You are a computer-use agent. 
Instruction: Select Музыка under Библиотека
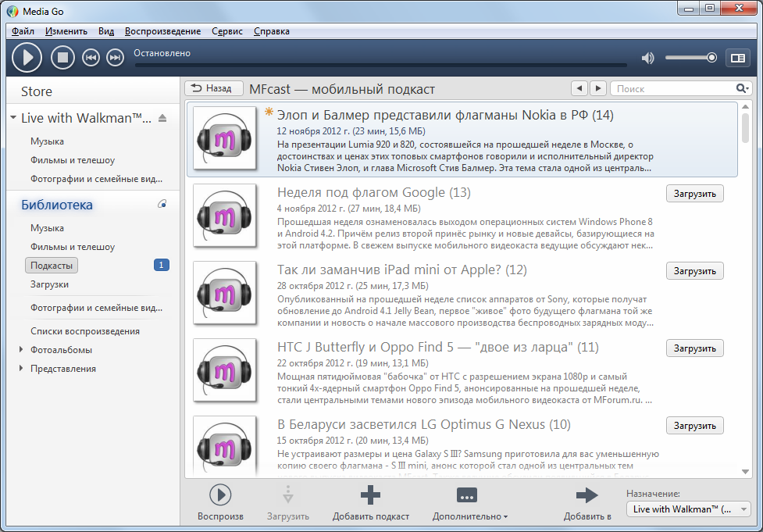(x=47, y=228)
